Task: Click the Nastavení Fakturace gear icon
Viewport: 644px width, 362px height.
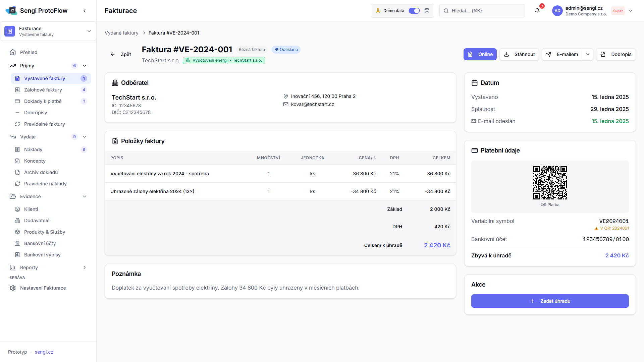Action: coord(13,288)
